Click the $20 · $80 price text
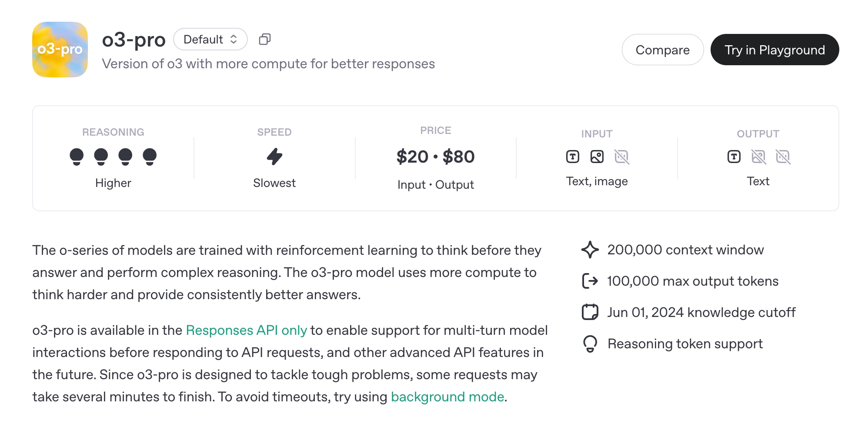Screen dimensions: 868x427 [435, 157]
